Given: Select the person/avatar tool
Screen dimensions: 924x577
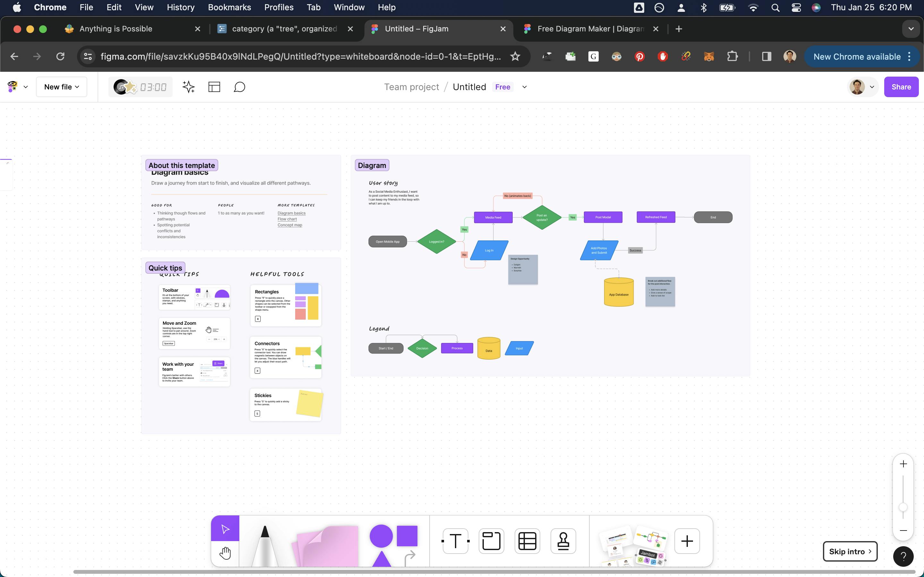Looking at the screenshot, I should (563, 540).
